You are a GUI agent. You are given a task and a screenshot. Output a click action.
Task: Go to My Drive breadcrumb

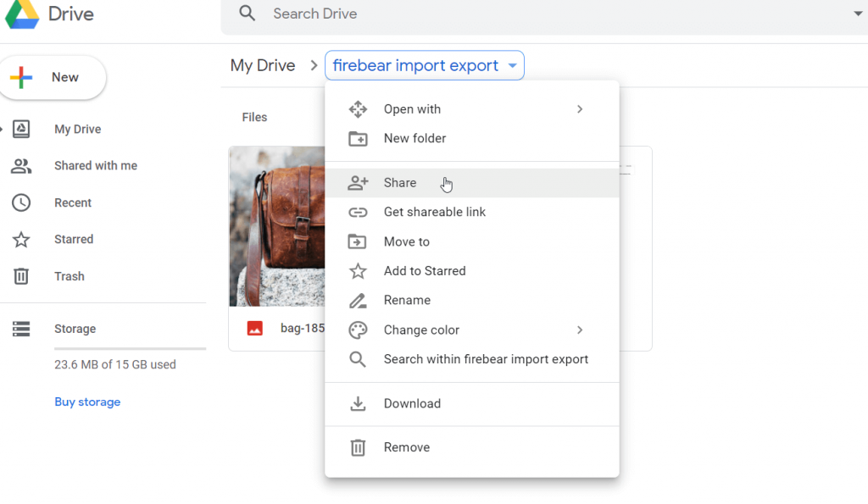pyautogui.click(x=263, y=65)
